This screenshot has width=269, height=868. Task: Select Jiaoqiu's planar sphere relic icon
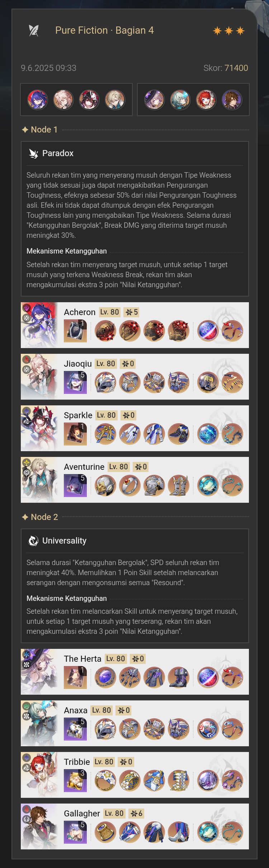coord(208,382)
